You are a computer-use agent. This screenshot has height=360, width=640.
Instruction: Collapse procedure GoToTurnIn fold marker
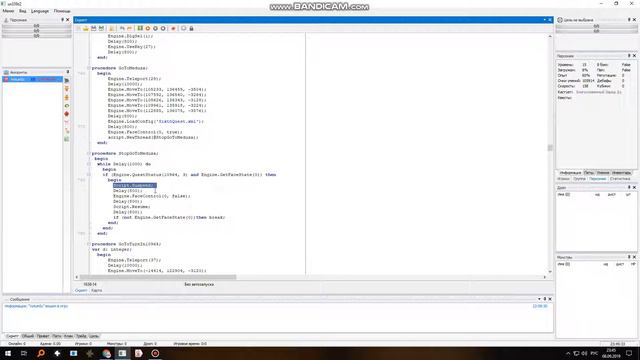point(89,244)
